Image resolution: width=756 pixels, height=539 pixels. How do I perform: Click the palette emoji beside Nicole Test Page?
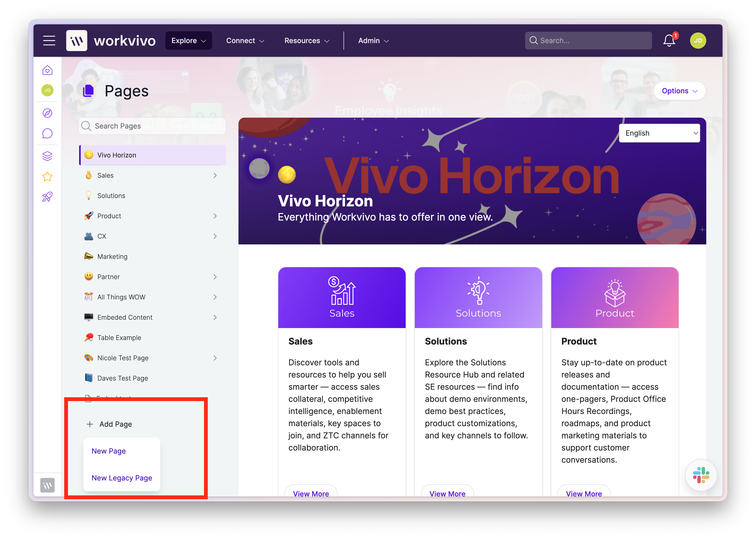click(89, 358)
